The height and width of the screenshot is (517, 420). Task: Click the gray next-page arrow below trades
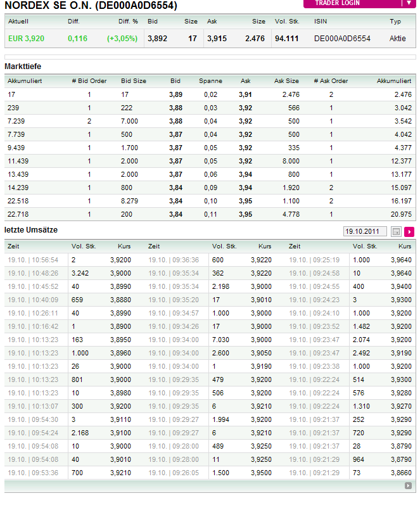click(x=408, y=486)
